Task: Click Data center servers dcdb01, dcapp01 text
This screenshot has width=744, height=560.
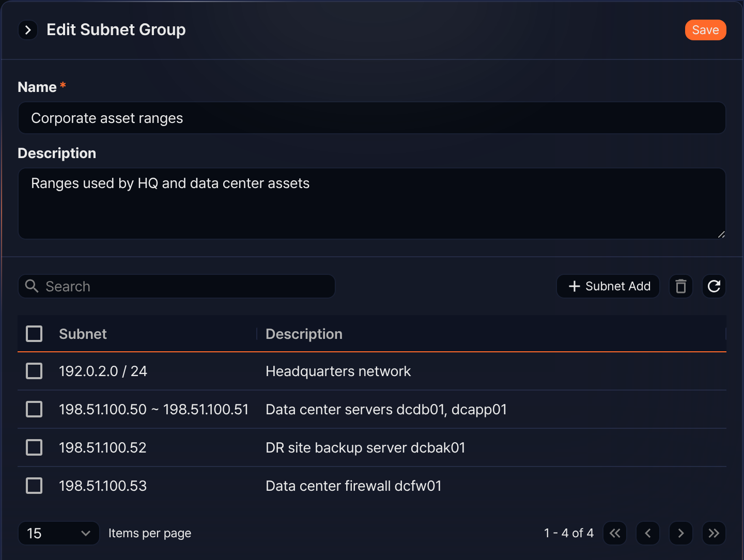Action: click(386, 409)
